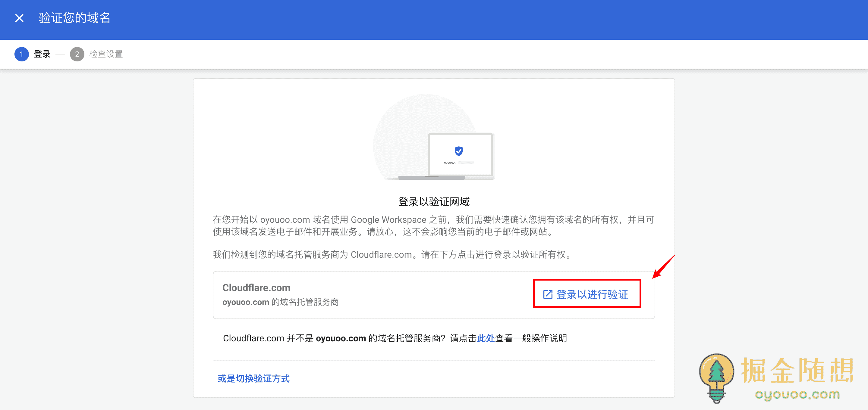Click 或是切换验证方式 link

pos(253,379)
